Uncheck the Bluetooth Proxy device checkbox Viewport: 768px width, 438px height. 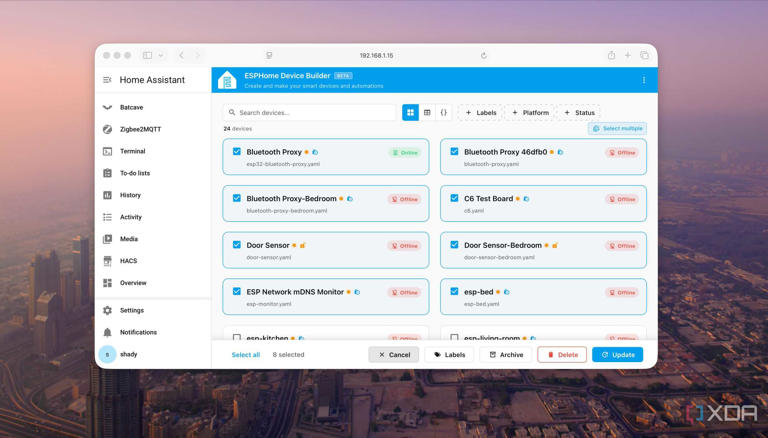tap(237, 151)
